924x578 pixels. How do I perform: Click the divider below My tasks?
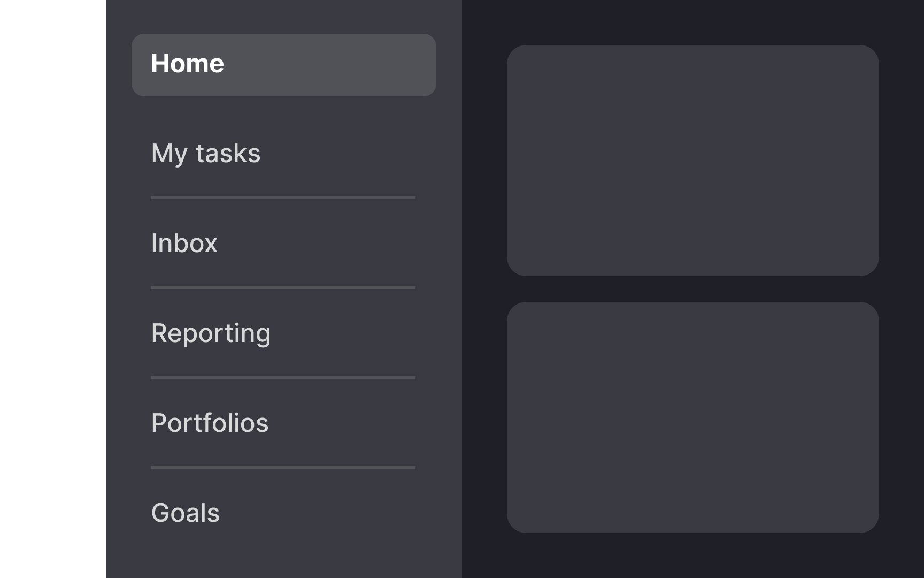(x=283, y=198)
